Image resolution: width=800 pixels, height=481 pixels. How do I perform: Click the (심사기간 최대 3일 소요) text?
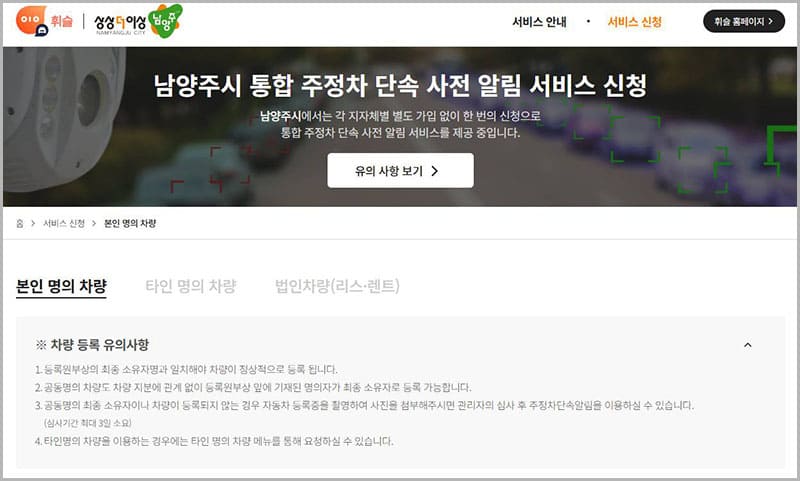(x=87, y=423)
